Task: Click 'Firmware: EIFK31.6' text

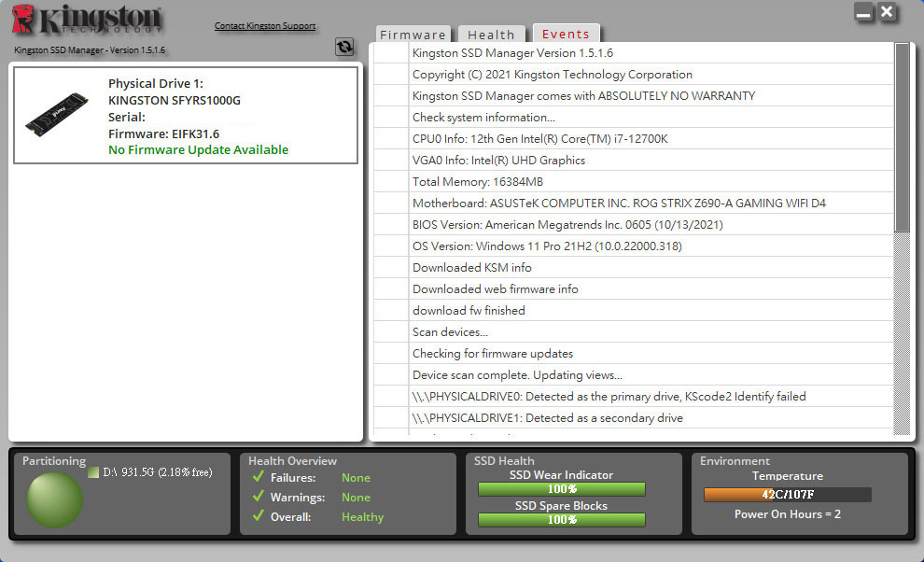Action: (164, 133)
